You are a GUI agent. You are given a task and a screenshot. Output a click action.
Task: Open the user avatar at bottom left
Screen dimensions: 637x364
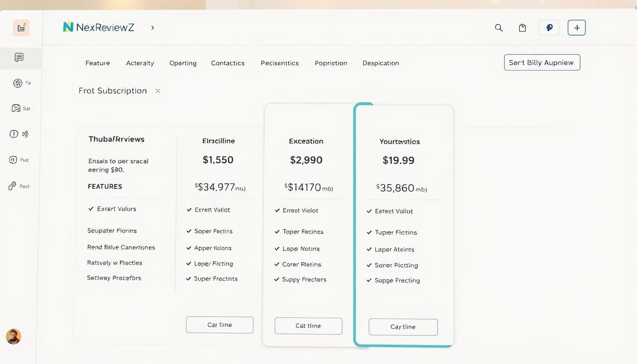pyautogui.click(x=13, y=337)
